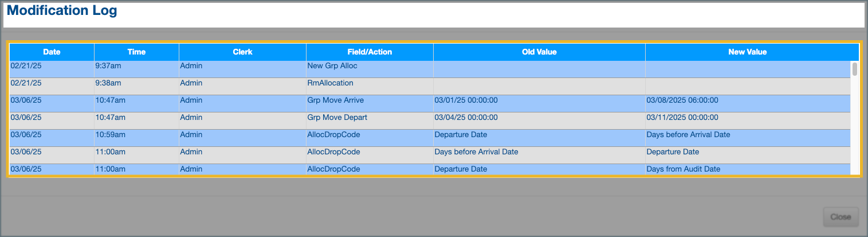Click the Field/Action column header

370,52
